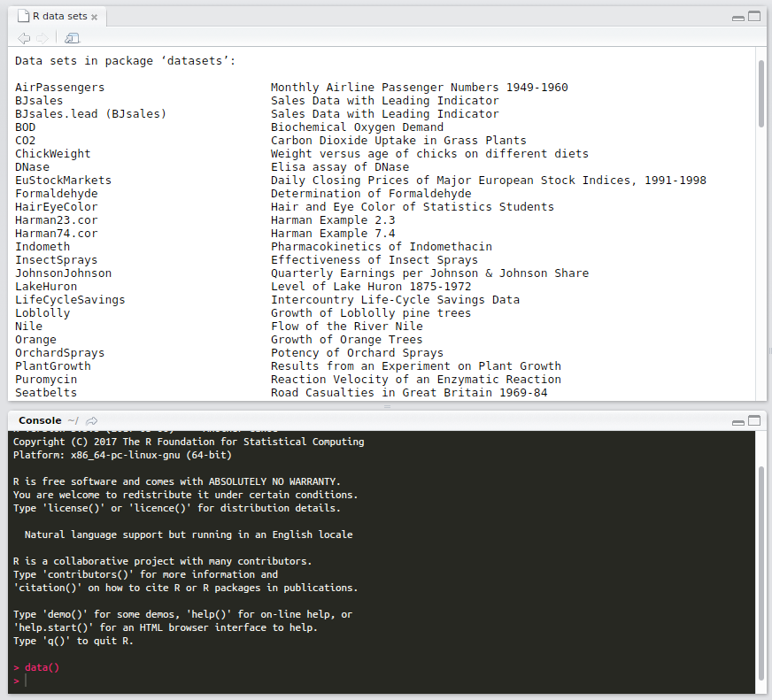This screenshot has width=772, height=700.
Task: Show the document in a new window
Action: click(72, 38)
